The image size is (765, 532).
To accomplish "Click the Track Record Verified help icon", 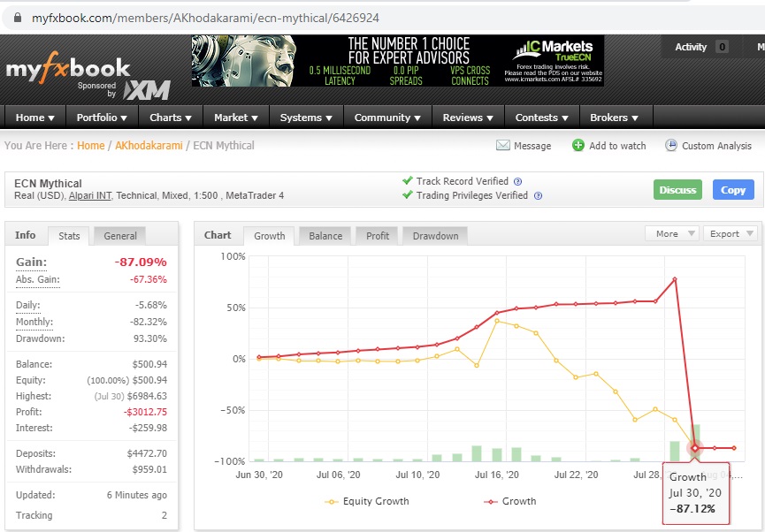I will 517,181.
